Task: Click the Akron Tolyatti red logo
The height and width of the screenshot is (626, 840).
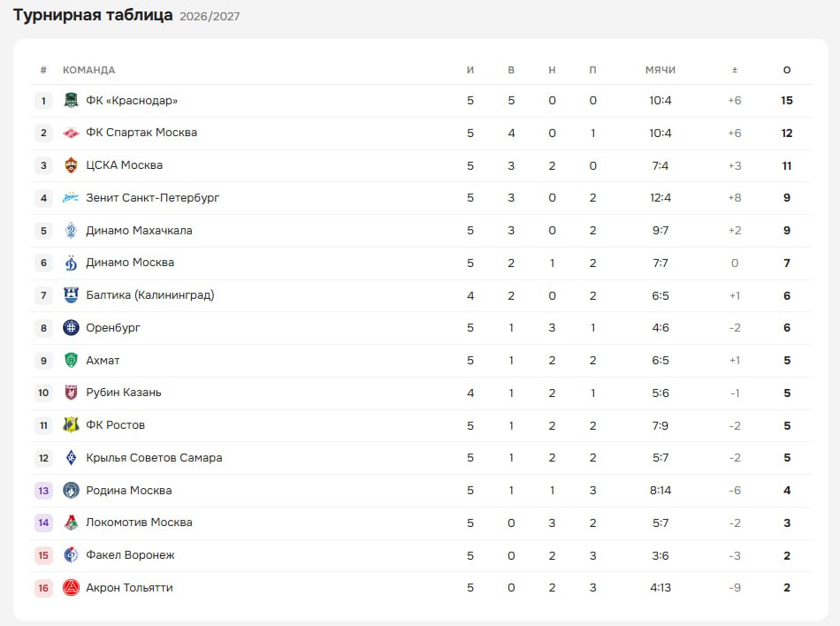Action: click(x=71, y=587)
